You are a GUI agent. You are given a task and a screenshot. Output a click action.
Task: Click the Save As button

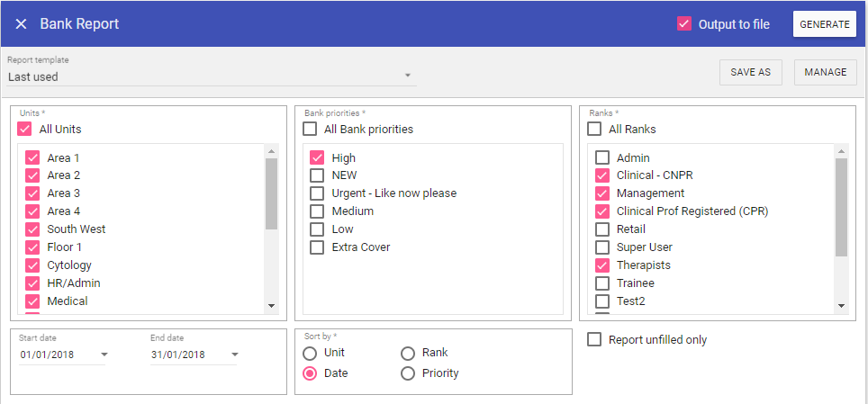[750, 73]
